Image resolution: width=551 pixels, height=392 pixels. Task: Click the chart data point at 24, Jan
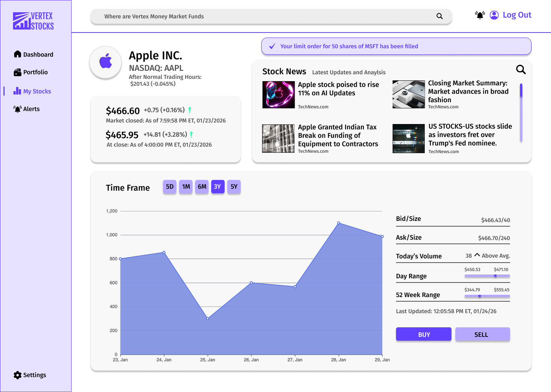164,252
